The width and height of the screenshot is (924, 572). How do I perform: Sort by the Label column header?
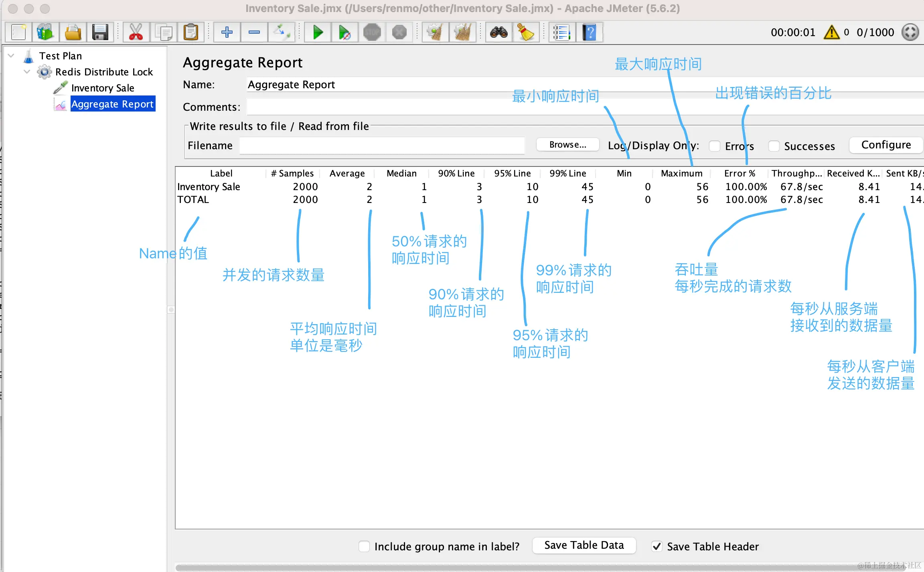[x=221, y=173]
